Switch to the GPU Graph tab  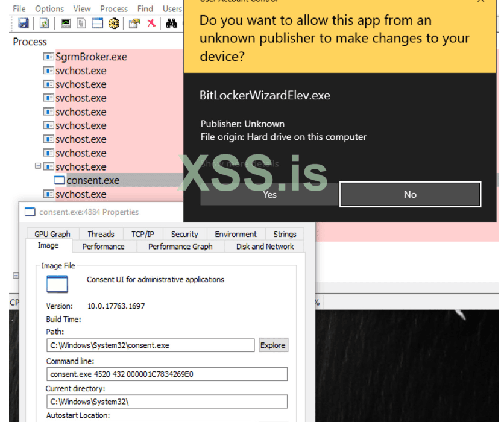pos(52,234)
